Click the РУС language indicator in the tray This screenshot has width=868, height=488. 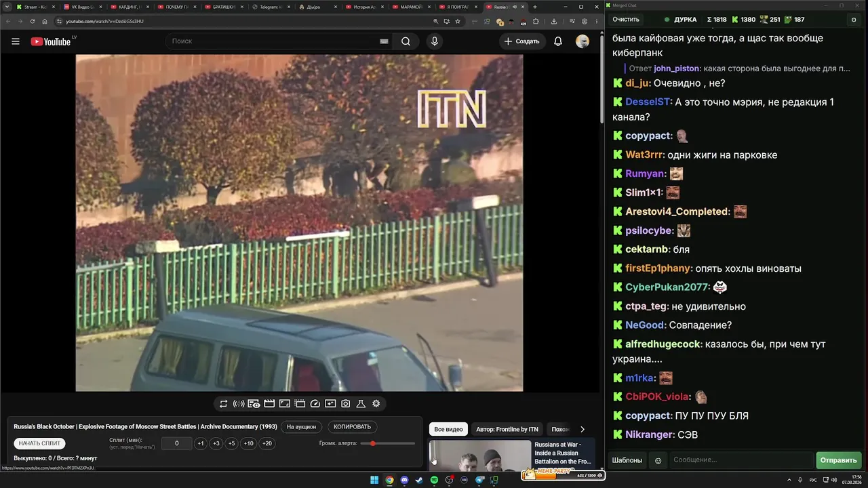(x=813, y=481)
